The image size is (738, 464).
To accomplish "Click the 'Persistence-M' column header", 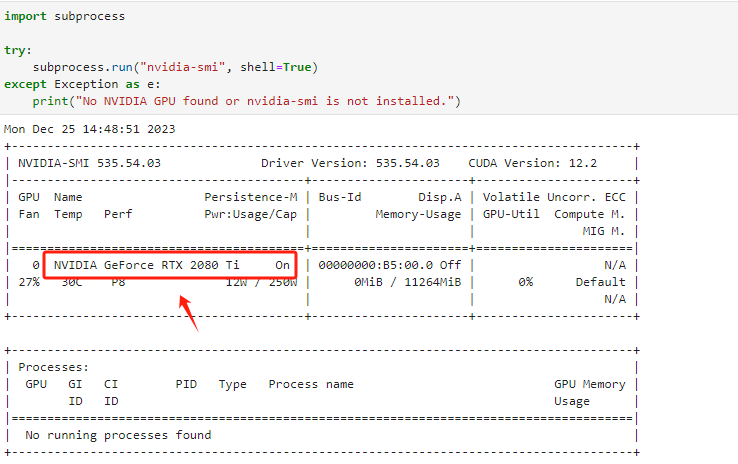I will click(250, 197).
